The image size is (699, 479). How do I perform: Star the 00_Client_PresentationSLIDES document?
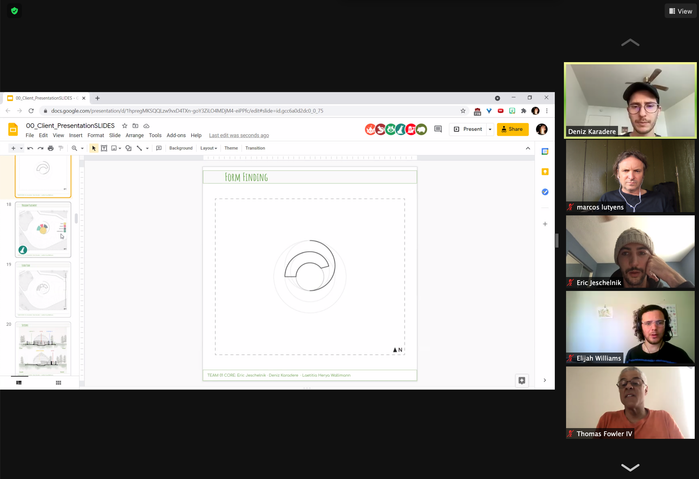[x=125, y=126]
